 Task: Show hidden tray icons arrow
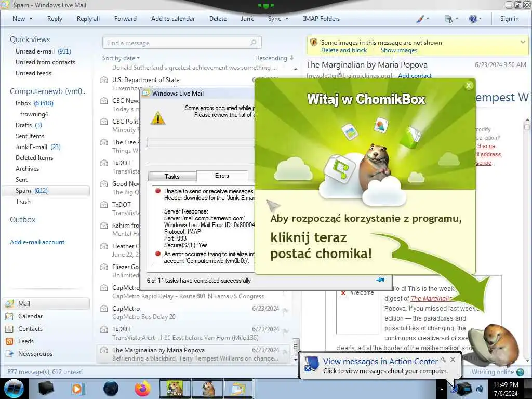(x=442, y=389)
